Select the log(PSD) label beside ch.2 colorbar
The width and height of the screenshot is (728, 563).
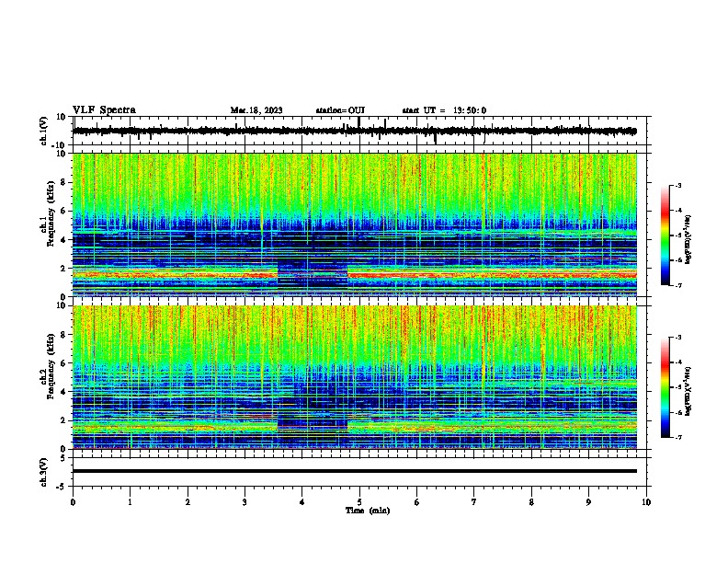pyautogui.click(x=688, y=391)
